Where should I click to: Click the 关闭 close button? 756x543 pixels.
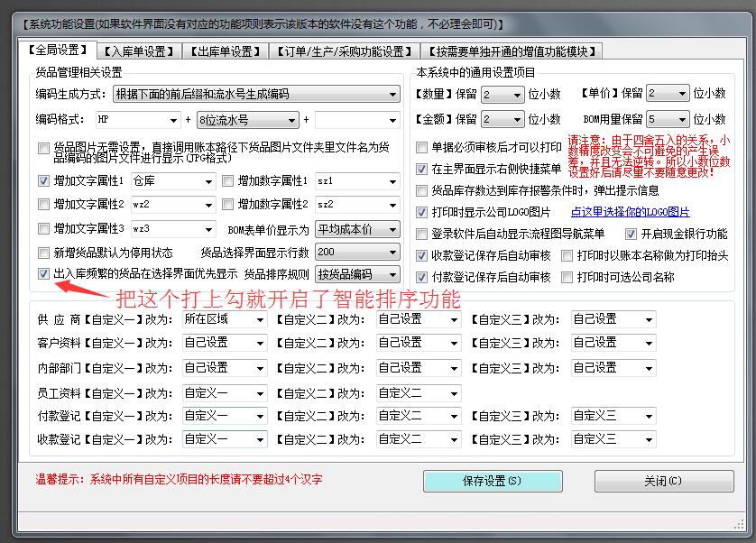click(x=664, y=481)
